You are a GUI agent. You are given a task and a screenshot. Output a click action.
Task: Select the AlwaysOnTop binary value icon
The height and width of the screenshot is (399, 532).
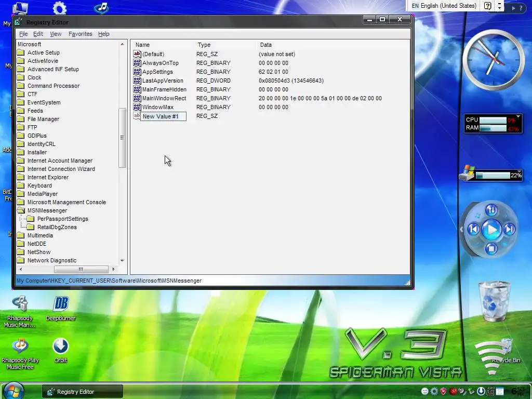[x=137, y=63]
